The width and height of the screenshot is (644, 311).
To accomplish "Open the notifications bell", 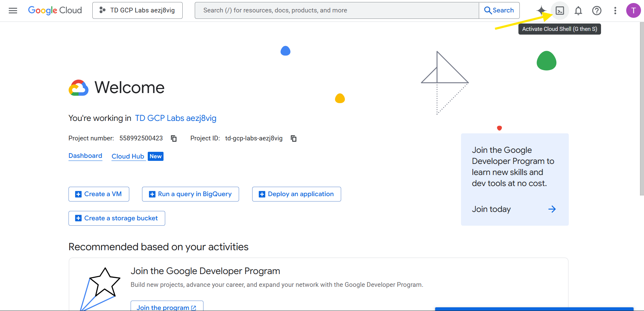I will click(578, 11).
